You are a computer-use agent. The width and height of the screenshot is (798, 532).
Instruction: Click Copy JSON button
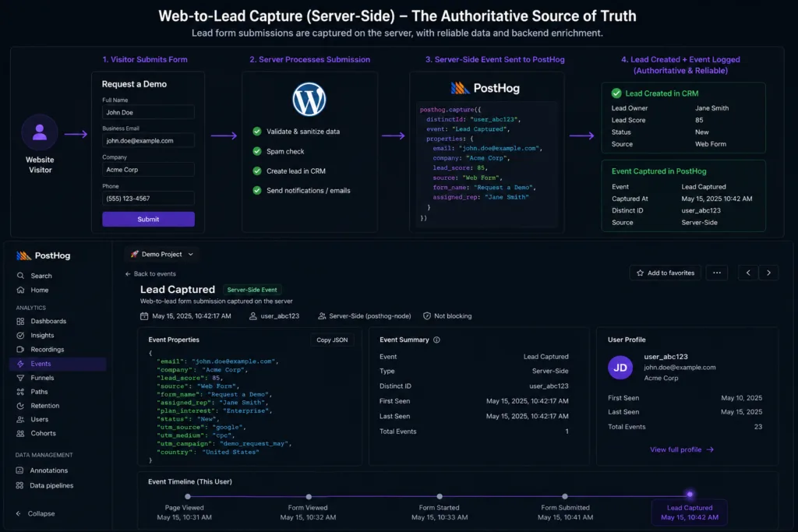[332, 340]
